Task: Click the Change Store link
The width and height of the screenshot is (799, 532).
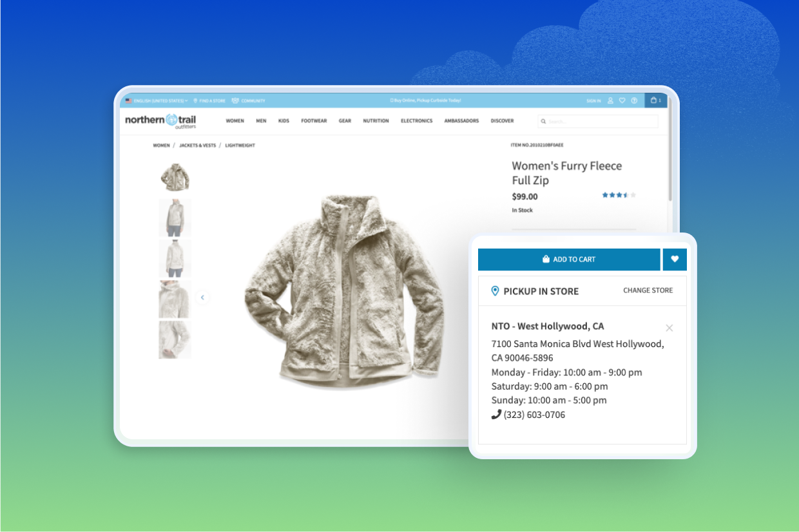Action: 648,290
